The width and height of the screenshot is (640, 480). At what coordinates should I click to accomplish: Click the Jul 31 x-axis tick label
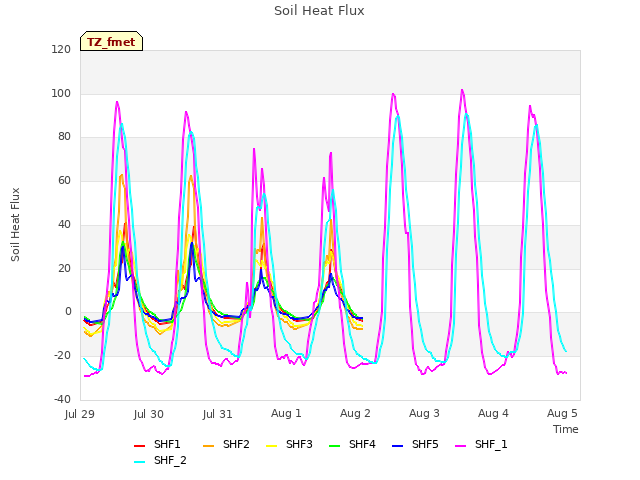(x=218, y=414)
